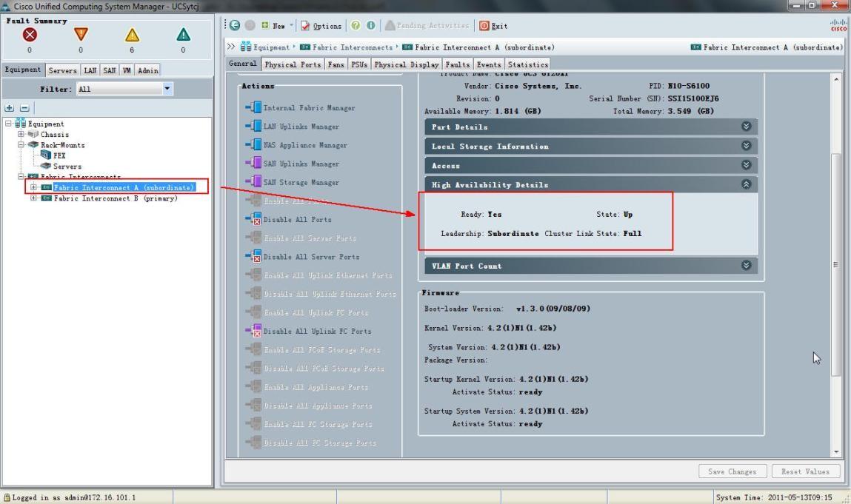Click the Save Changes button

(732, 471)
